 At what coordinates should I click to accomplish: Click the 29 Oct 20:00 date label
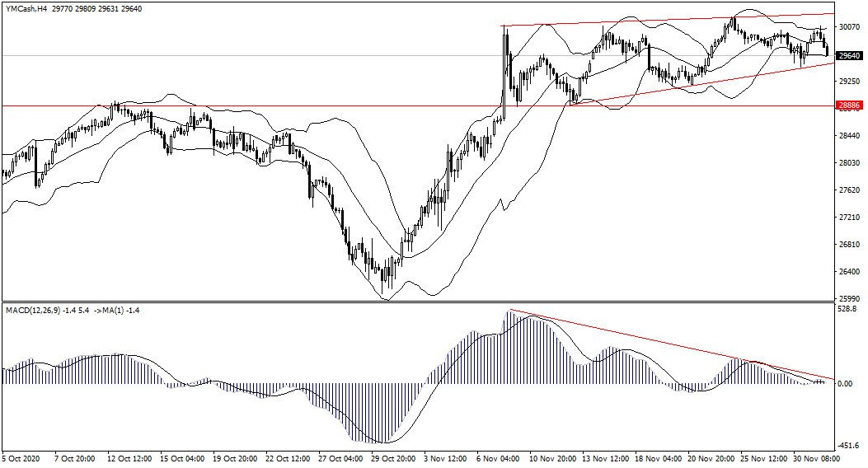(394, 459)
